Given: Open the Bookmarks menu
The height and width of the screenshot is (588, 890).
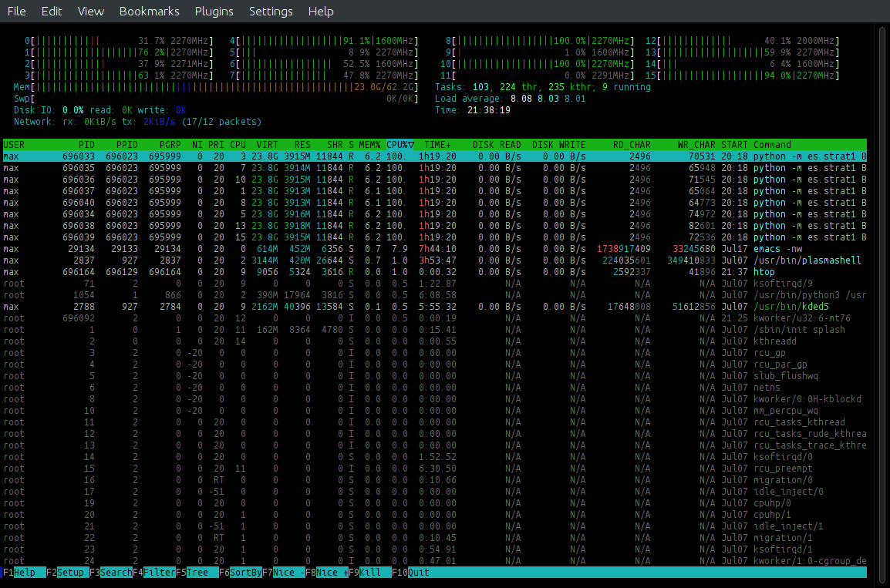Looking at the screenshot, I should click(149, 12).
